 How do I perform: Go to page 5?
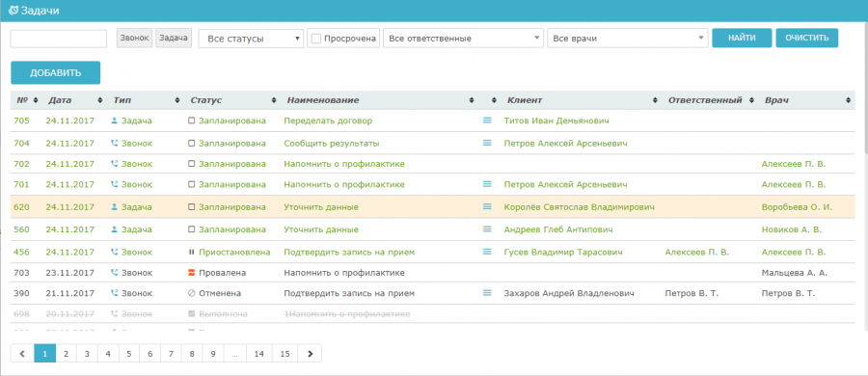[x=128, y=353]
